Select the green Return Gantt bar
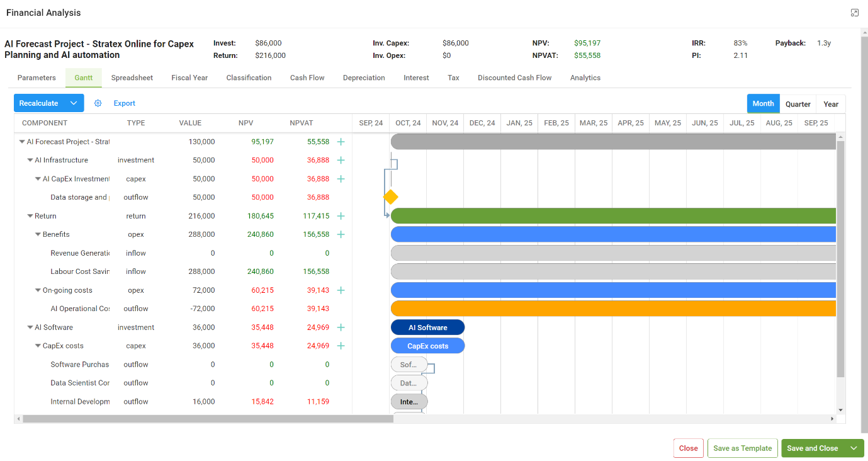The height and width of the screenshot is (461, 868). point(613,216)
